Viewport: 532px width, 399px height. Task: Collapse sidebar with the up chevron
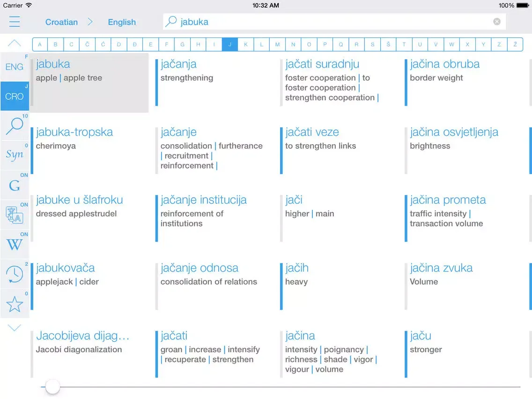pyautogui.click(x=14, y=43)
